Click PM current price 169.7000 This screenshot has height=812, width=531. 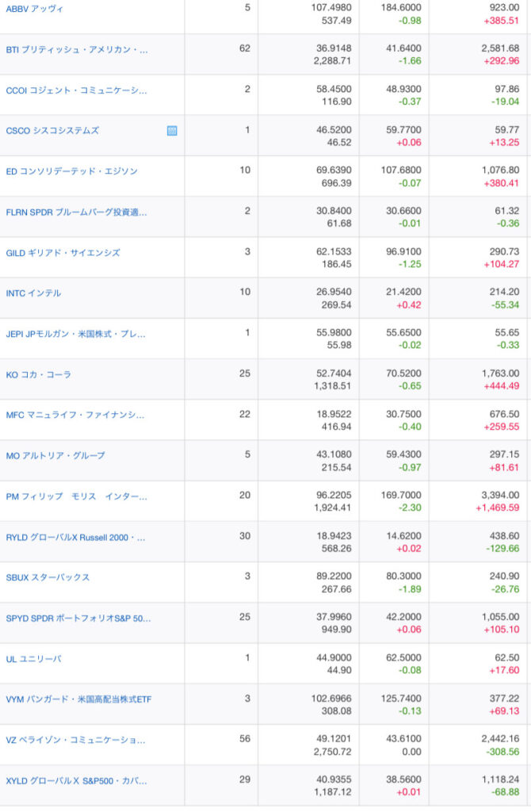click(x=401, y=495)
